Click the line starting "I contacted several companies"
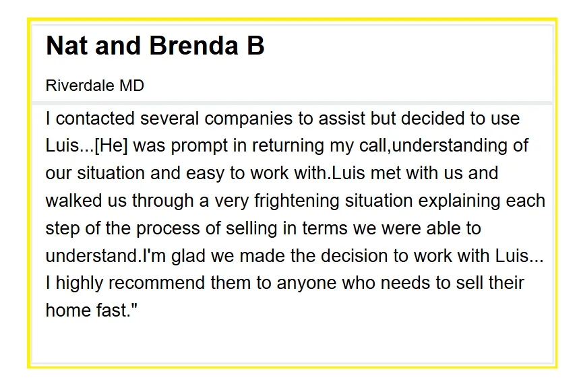Image resolution: width=579 pixels, height=392 pixels. coord(282,119)
